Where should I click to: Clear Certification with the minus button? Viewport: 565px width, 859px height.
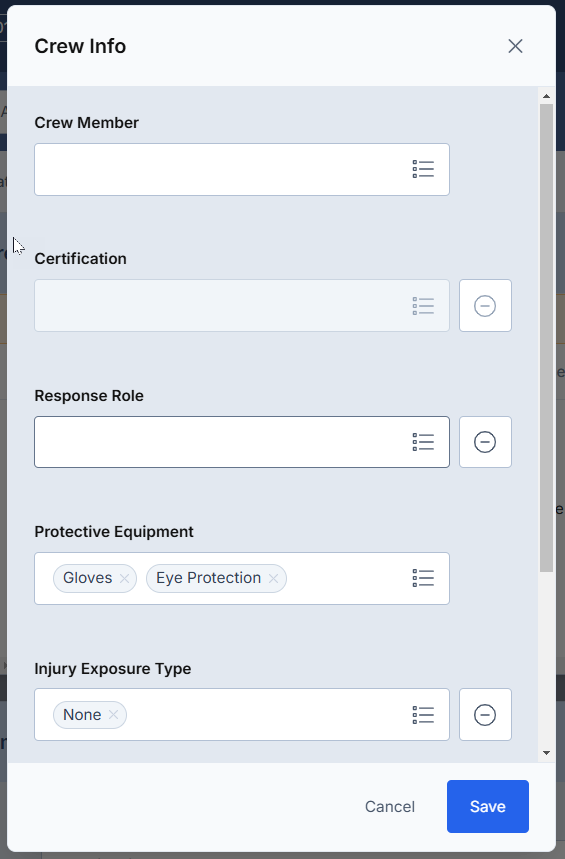[485, 306]
